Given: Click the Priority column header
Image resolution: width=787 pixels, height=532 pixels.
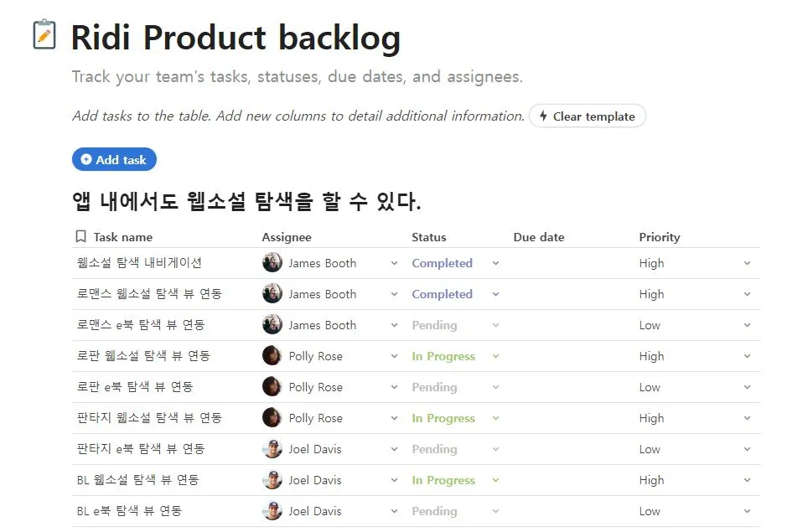Looking at the screenshot, I should [x=660, y=237].
